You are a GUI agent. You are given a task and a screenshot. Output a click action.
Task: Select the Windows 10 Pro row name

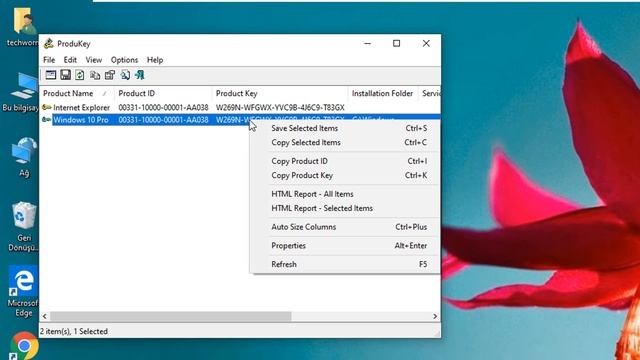[81, 120]
